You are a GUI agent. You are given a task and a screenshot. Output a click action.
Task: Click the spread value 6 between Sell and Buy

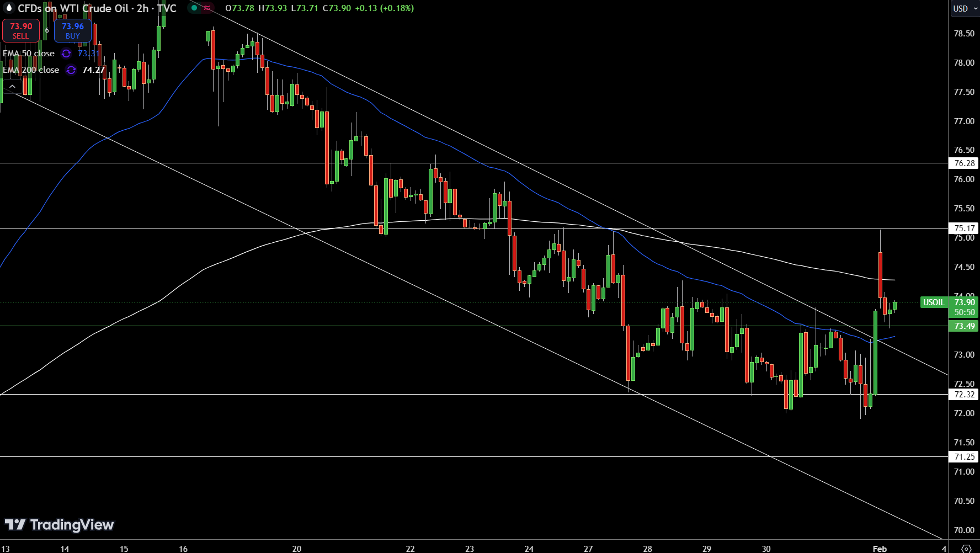(x=47, y=30)
